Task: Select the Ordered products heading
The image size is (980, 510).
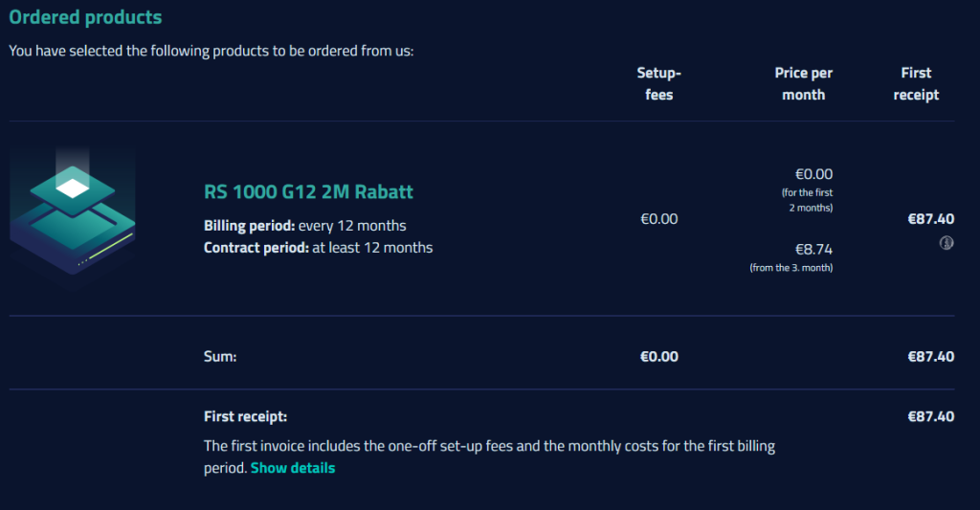Action: point(85,17)
